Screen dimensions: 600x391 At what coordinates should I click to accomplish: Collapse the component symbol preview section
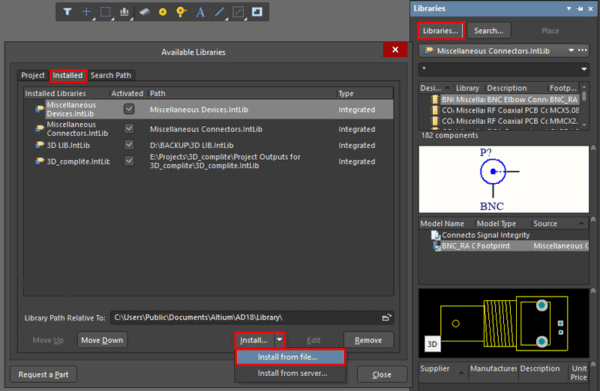[593, 148]
